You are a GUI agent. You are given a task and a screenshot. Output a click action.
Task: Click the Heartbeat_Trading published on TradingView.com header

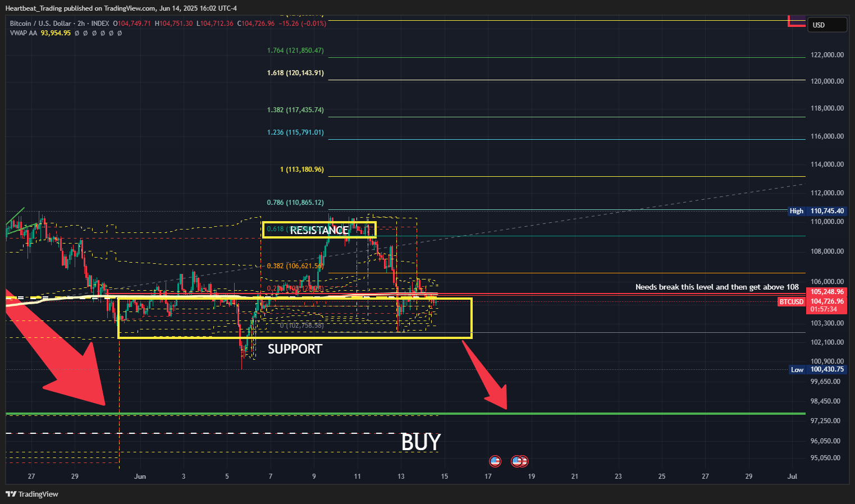click(121, 8)
